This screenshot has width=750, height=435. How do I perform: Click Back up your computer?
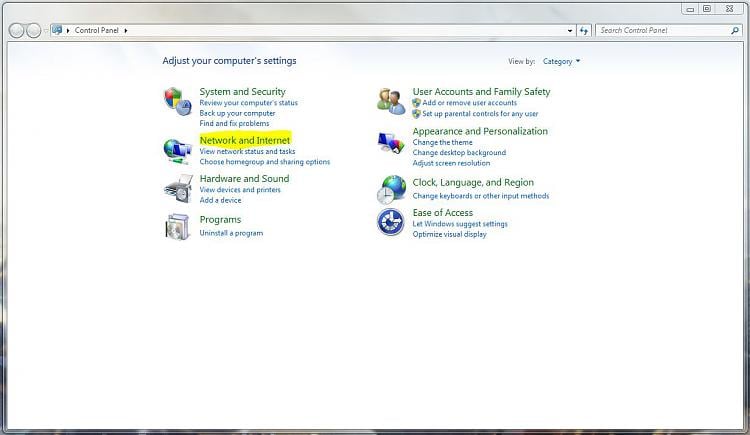(237, 113)
